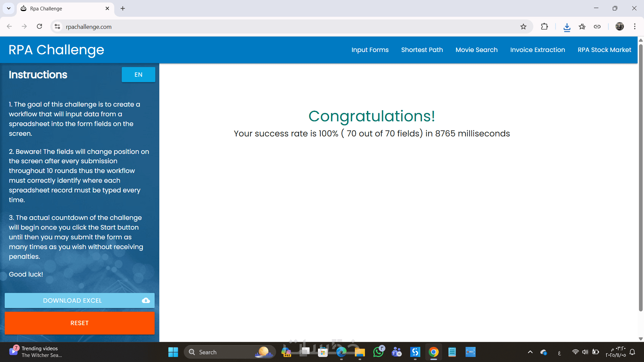Open WhatsApp from the taskbar
This screenshot has width=644, height=362.
tap(378, 352)
